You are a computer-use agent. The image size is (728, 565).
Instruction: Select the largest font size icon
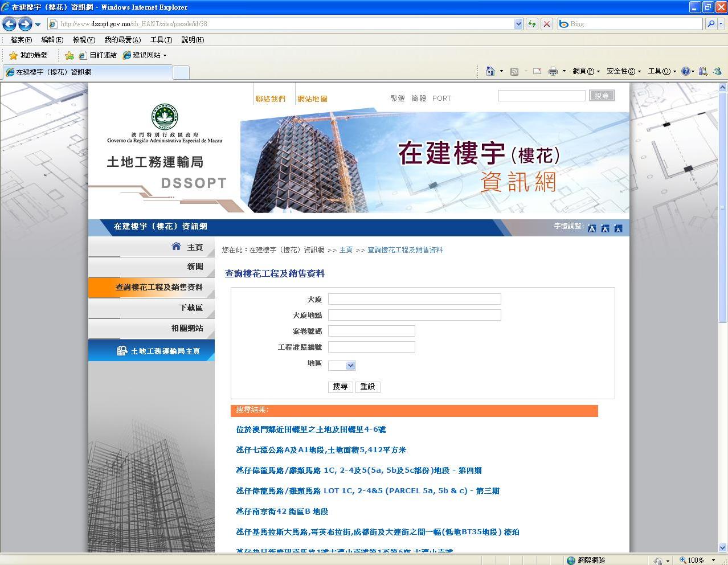click(x=592, y=228)
